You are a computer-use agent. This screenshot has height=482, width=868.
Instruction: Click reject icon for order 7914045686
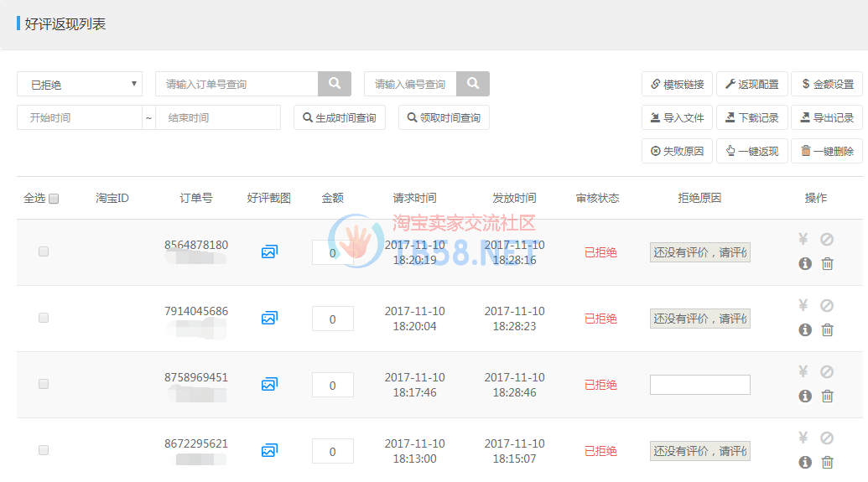(827, 306)
